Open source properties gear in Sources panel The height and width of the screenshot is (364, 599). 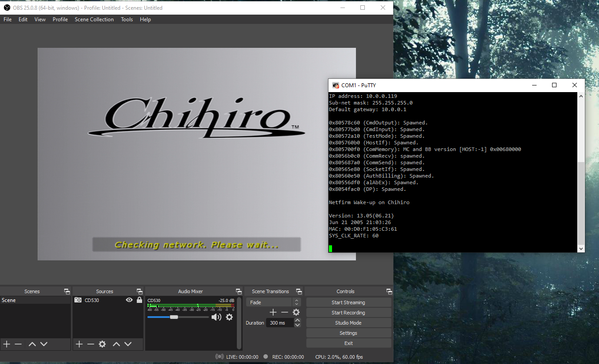(102, 344)
